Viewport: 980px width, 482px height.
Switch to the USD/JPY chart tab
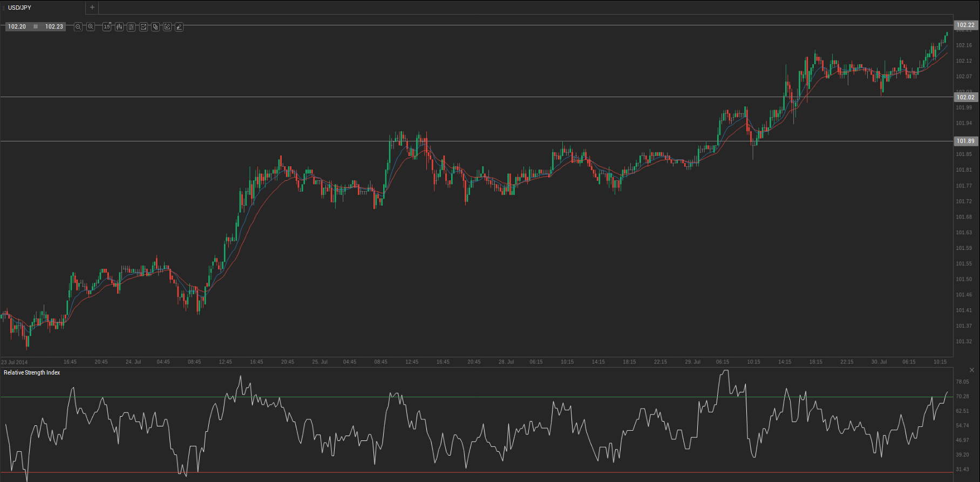pos(20,8)
